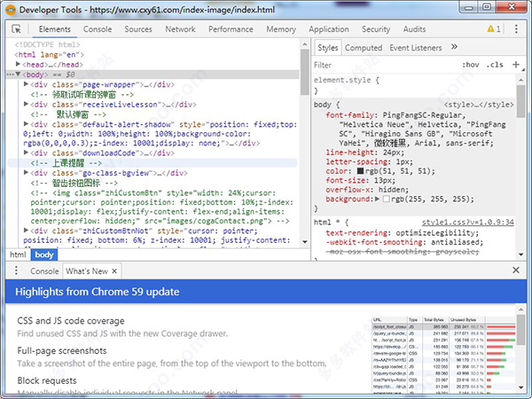
Task: Click the styles Filter input field
Action: (383, 65)
